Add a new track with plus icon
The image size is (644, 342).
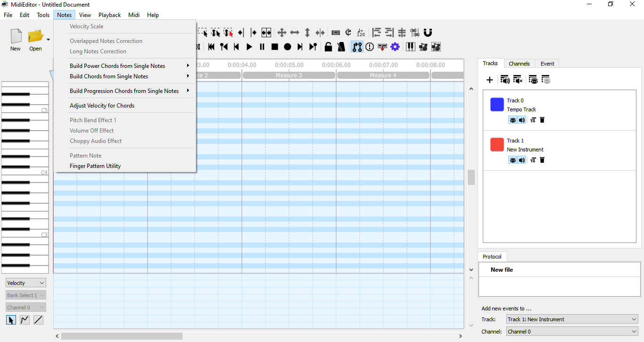tap(489, 80)
